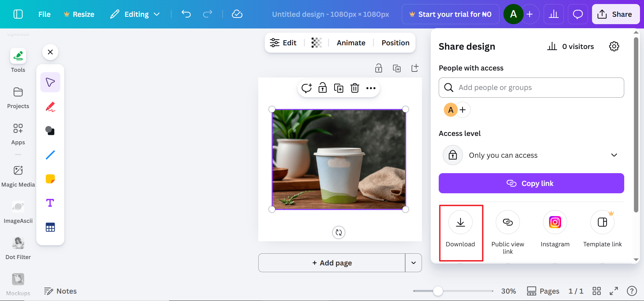Open the Pages view
The height and width of the screenshot is (301, 644).
[x=543, y=291]
